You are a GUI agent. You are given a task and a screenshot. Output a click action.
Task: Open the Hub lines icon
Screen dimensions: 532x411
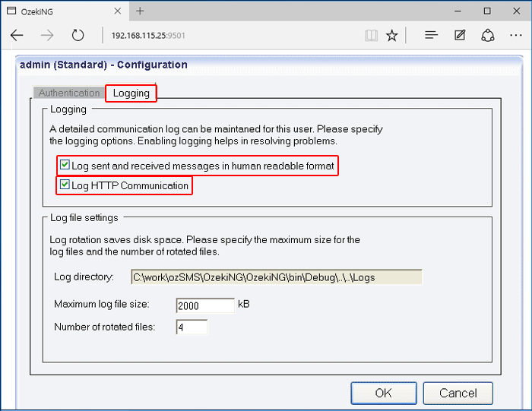[x=431, y=35]
